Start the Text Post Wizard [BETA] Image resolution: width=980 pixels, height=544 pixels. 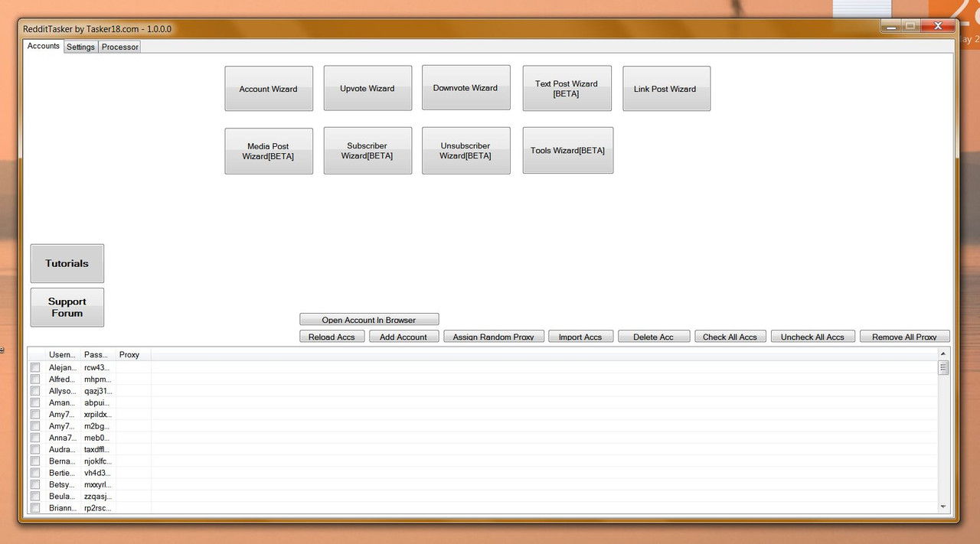click(567, 88)
